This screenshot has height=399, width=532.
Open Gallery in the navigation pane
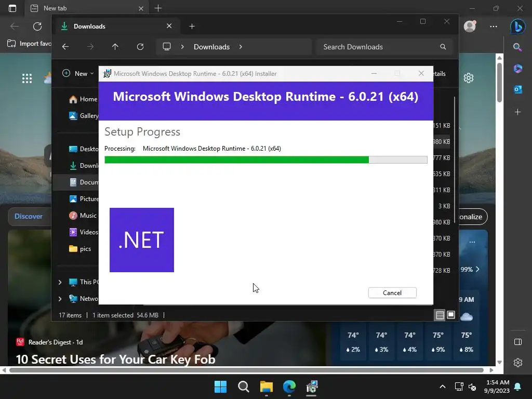[84, 116]
